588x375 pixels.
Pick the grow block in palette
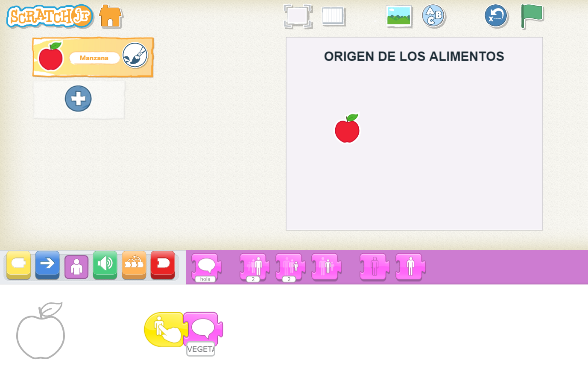255,267
